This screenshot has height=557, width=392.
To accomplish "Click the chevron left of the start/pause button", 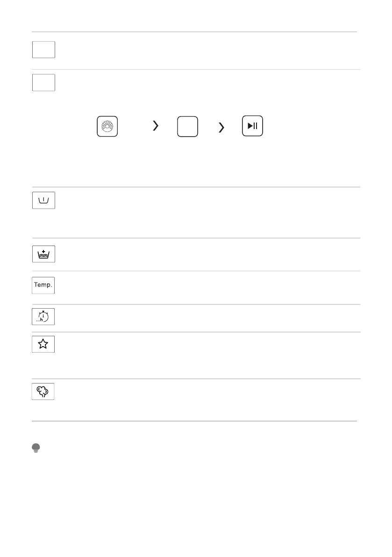I will (x=221, y=126).
